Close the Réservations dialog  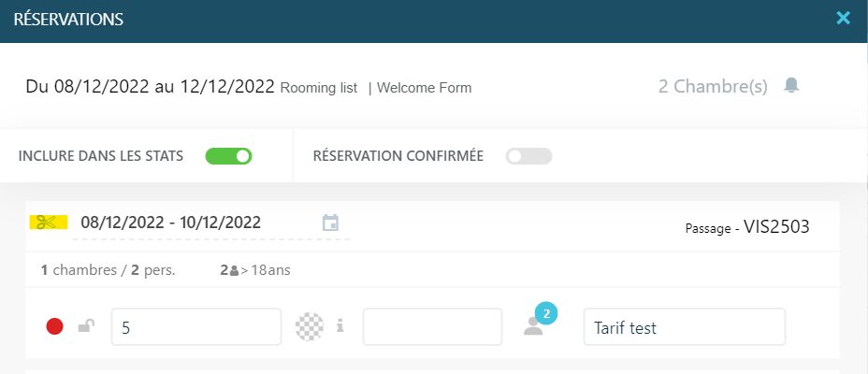pyautogui.click(x=843, y=19)
